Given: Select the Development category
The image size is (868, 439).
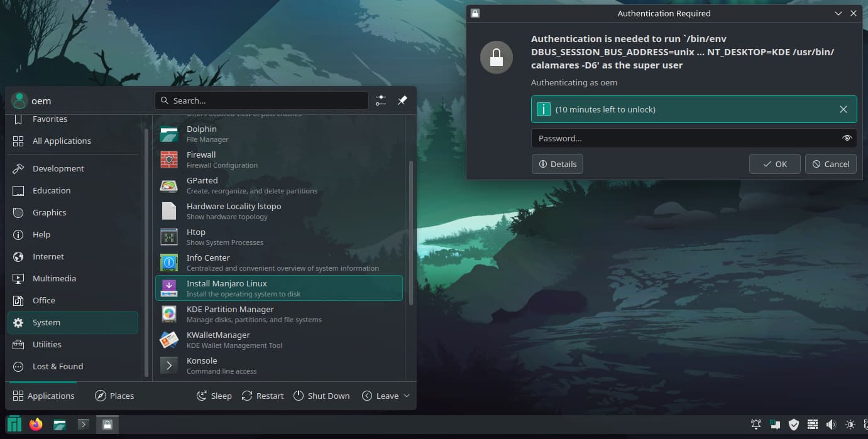Looking at the screenshot, I should [73, 168].
